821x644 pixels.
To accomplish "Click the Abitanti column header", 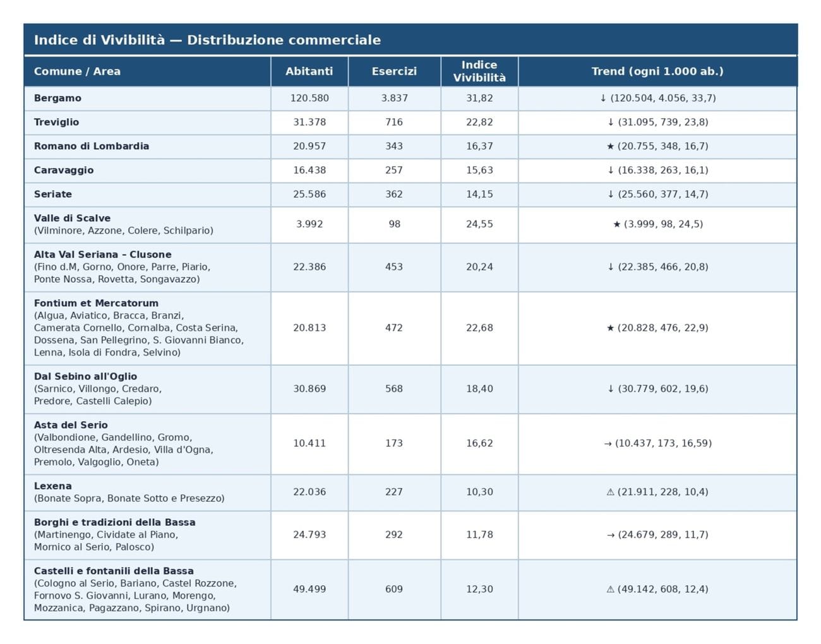I will pos(309,71).
